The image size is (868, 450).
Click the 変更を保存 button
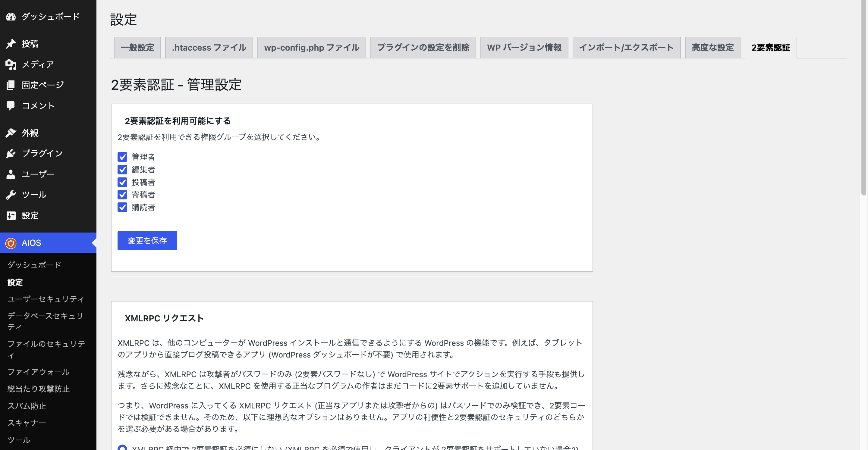click(147, 240)
